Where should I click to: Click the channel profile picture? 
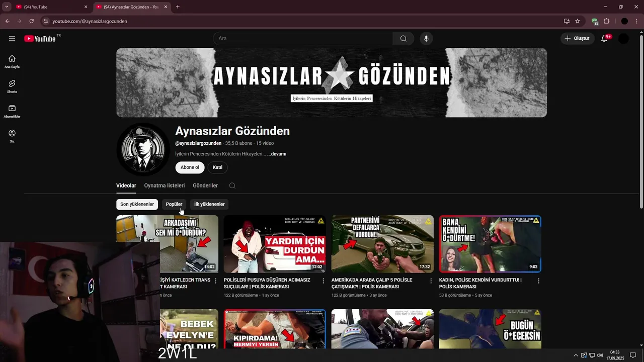tap(143, 149)
